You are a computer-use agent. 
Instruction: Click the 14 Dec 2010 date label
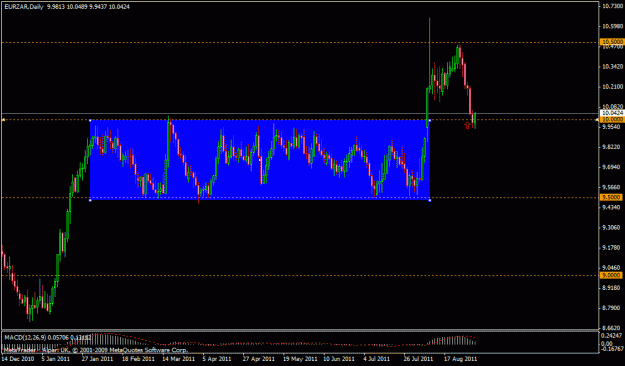coord(18,359)
